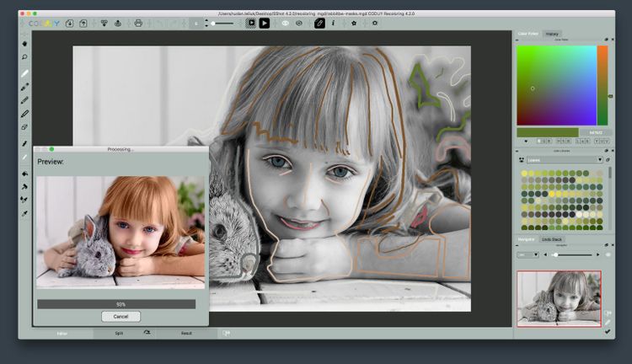Select the Gradient pen tool
Screen dimensions: 632x364
pyautogui.click(x=24, y=87)
